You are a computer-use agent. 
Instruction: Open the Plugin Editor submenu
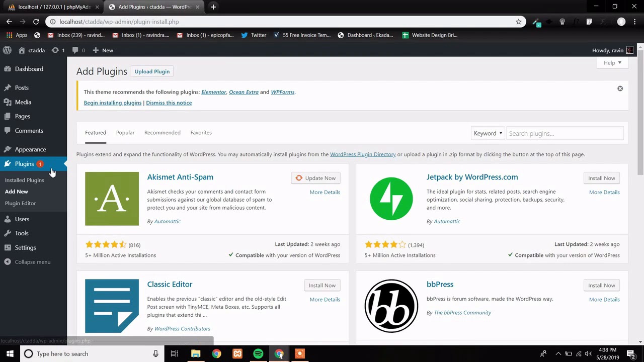coord(20,203)
